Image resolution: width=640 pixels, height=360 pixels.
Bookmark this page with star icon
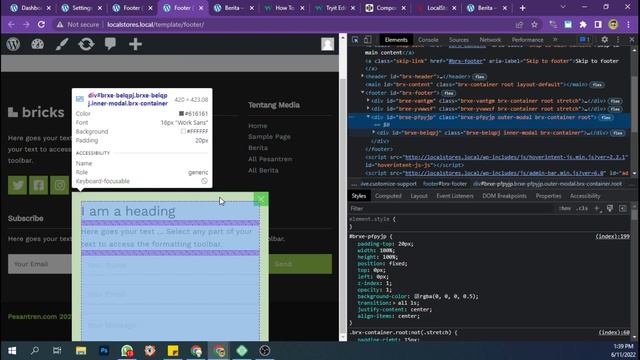(x=534, y=24)
